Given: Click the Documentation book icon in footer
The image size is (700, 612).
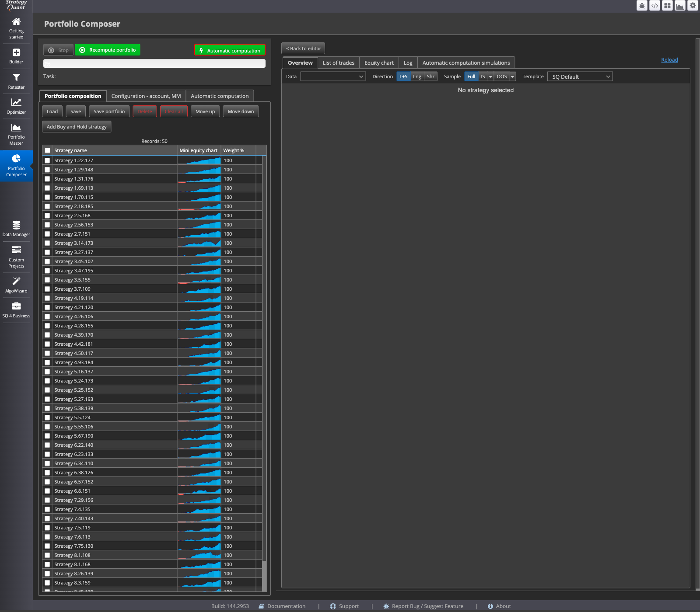Looking at the screenshot, I should [261, 606].
